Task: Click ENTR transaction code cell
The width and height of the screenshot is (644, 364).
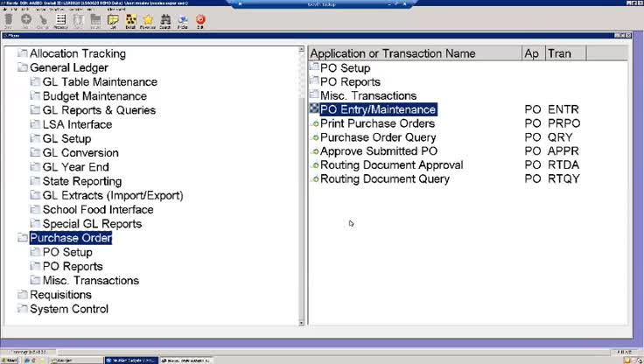Action: coord(563,109)
